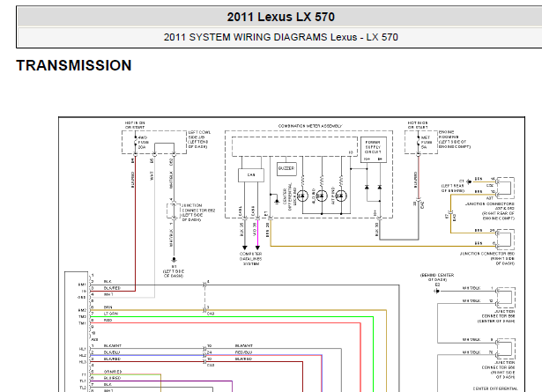The image size is (542, 392).
Task: Click the black arrowhead under the CANL wire
Action: click(245, 248)
